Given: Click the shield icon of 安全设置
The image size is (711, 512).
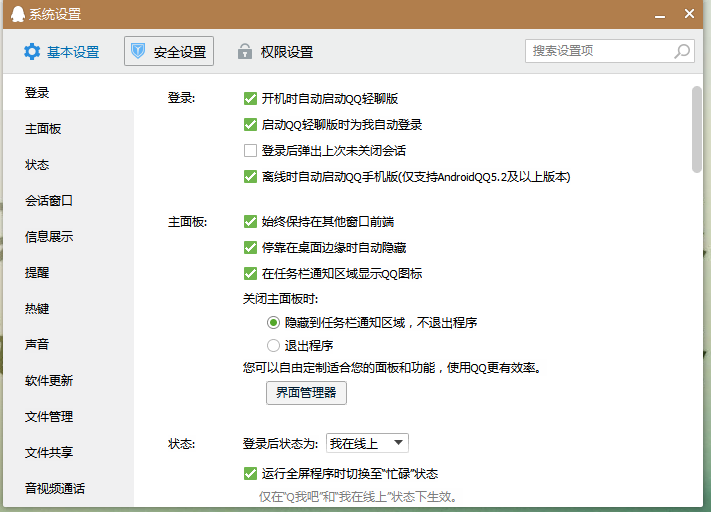Looking at the screenshot, I should (138, 51).
